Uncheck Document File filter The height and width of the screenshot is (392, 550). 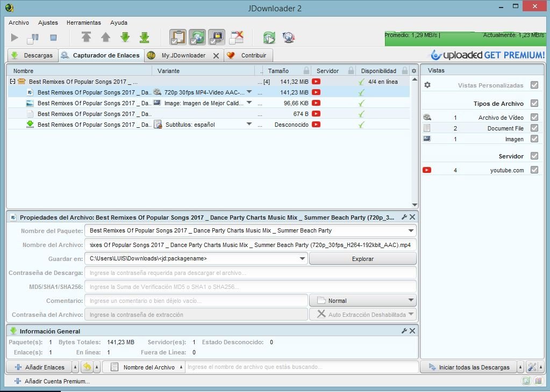[534, 128]
